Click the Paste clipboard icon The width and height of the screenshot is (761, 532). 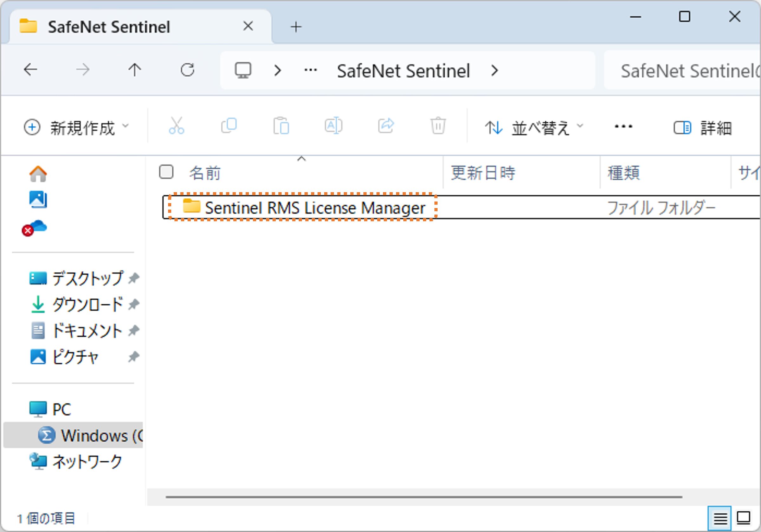[x=281, y=126]
